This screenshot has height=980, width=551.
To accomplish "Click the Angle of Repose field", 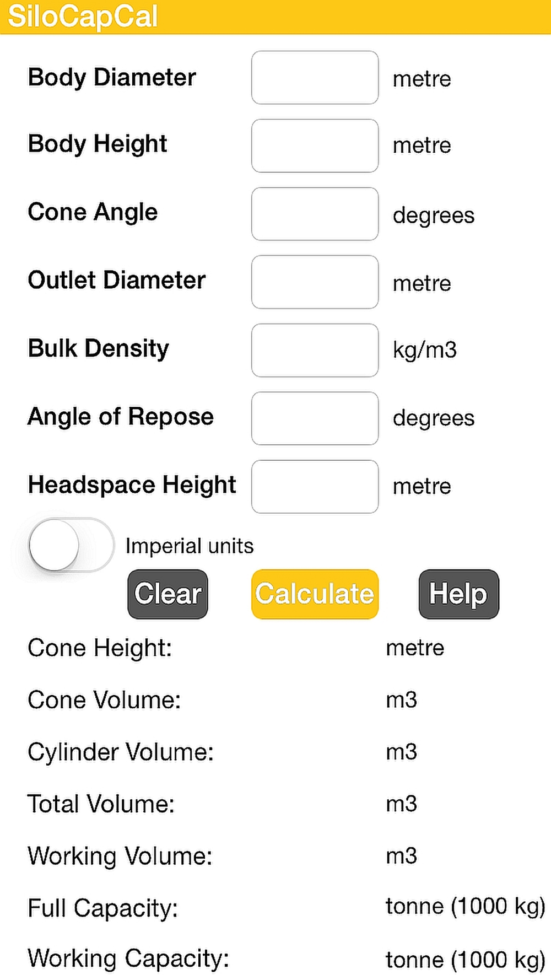I will click(315, 418).
